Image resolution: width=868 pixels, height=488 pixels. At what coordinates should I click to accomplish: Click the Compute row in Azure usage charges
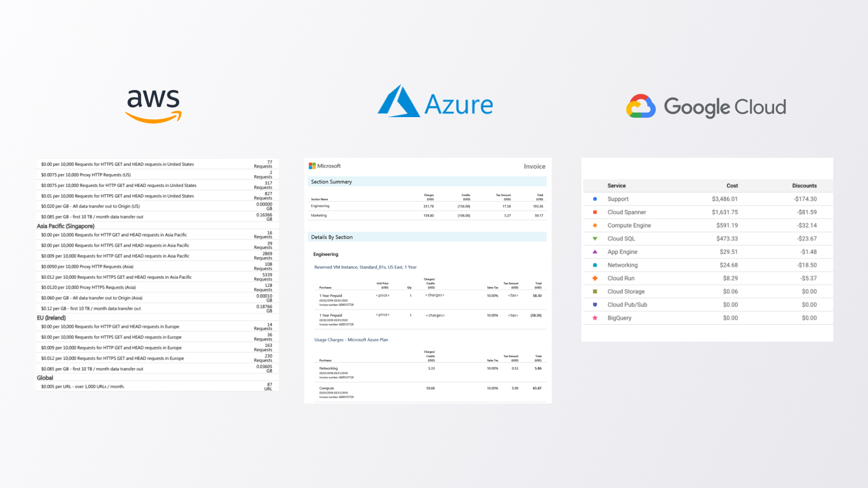[431, 392]
